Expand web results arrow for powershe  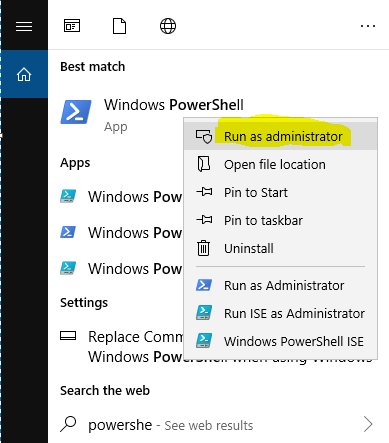tap(368, 424)
